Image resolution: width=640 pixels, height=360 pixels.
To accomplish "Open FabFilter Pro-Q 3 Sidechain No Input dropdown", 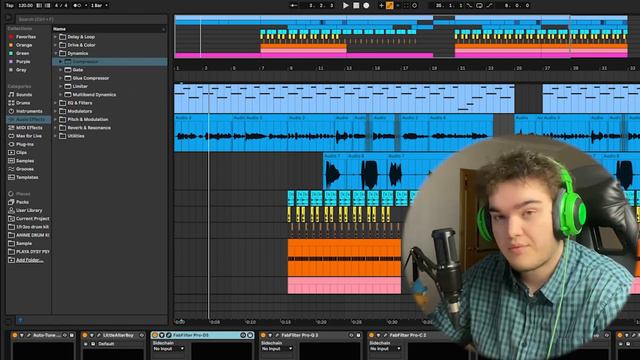I will tap(277, 349).
